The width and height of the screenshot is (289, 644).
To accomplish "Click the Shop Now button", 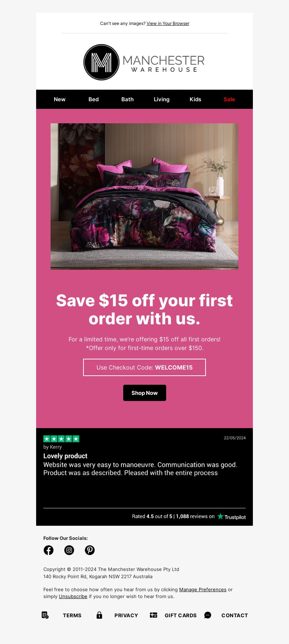I will click(x=144, y=393).
